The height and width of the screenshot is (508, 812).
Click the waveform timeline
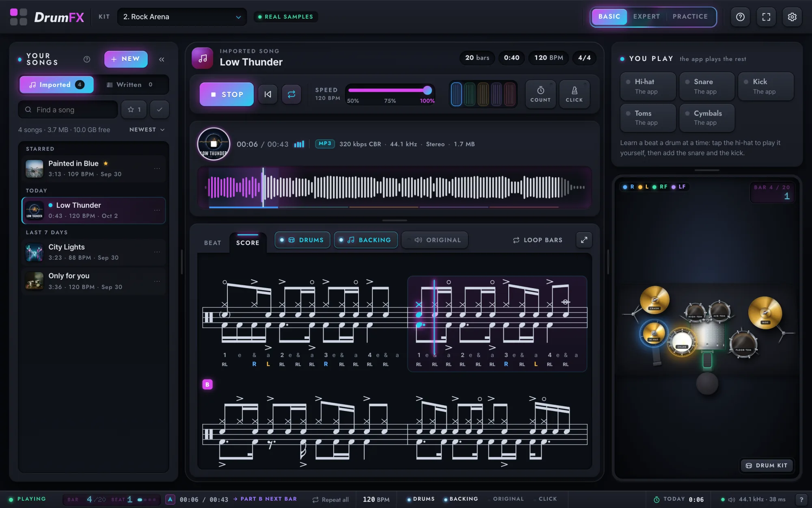[395, 187]
